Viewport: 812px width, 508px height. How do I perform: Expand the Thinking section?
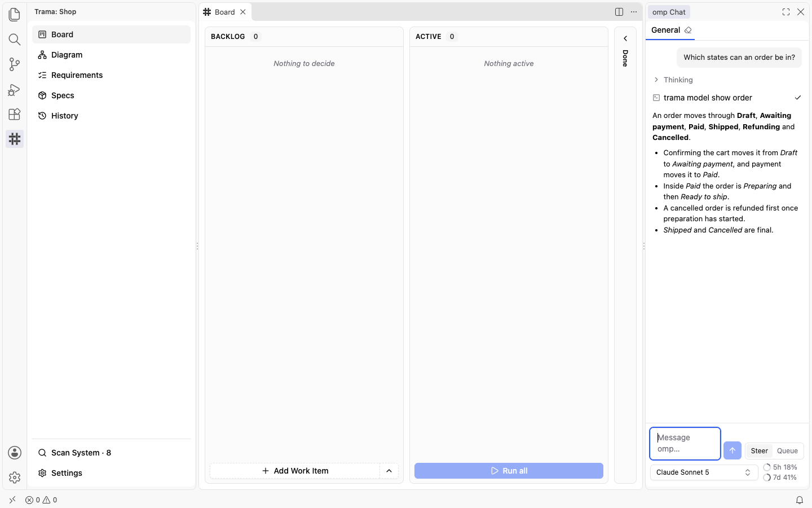[x=673, y=80]
